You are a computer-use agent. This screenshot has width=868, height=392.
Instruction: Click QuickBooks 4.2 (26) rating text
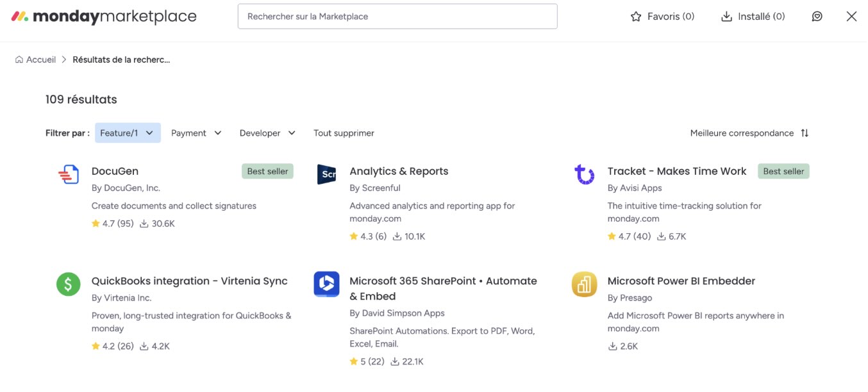[x=118, y=346]
